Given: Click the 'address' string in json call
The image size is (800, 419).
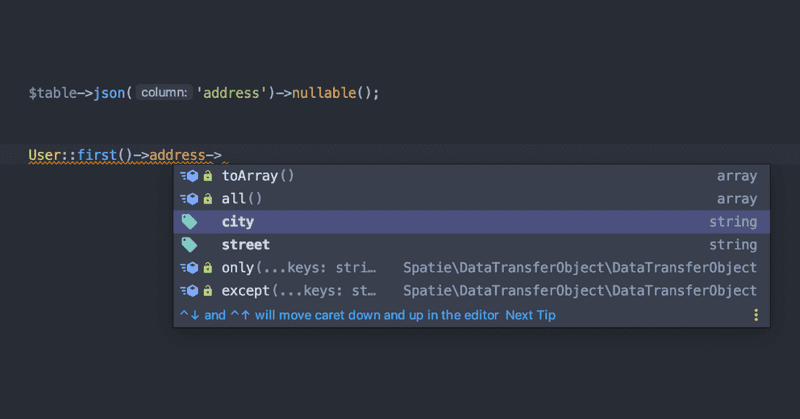Looking at the screenshot, I should click(232, 93).
